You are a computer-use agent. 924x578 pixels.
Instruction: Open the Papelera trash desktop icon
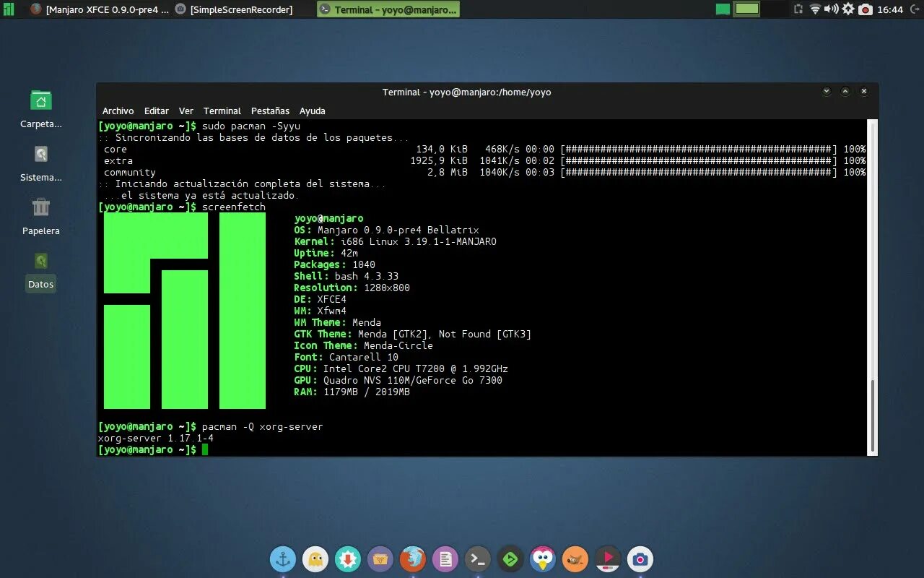point(41,217)
